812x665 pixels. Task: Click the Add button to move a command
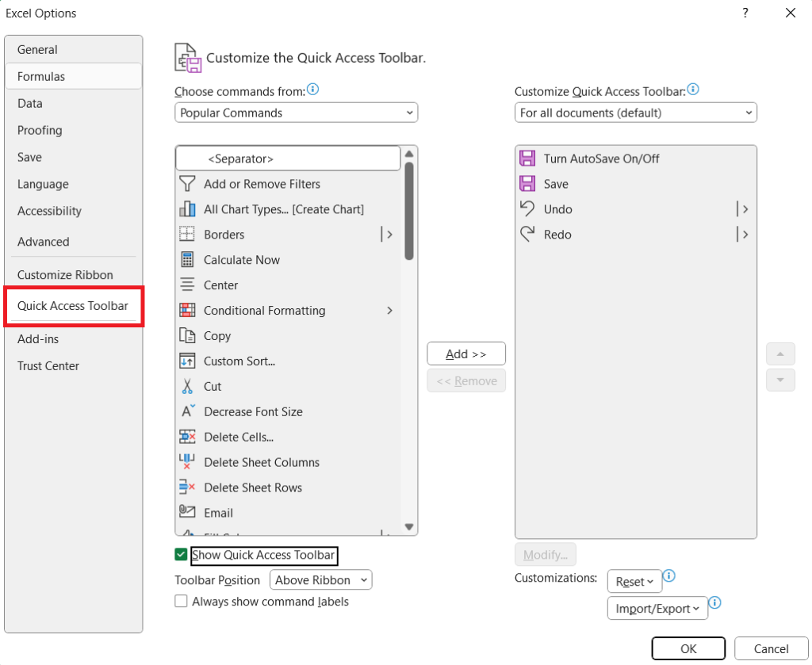pos(466,354)
